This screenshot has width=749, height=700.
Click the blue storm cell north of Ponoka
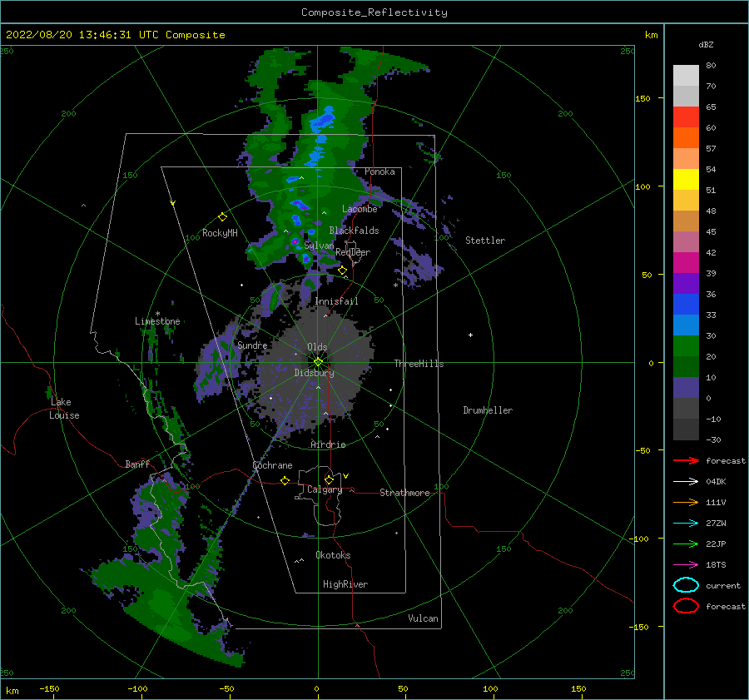[324, 118]
